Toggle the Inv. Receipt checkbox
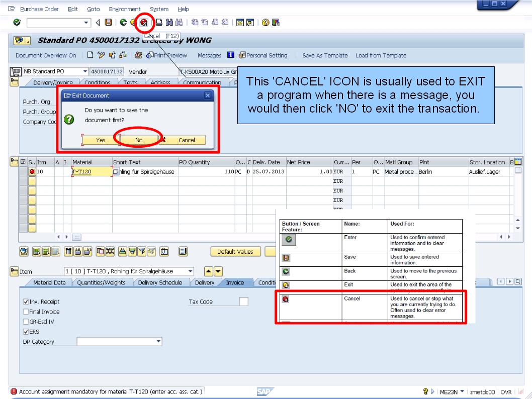Image resolution: width=532 pixels, height=399 pixels. tap(26, 302)
